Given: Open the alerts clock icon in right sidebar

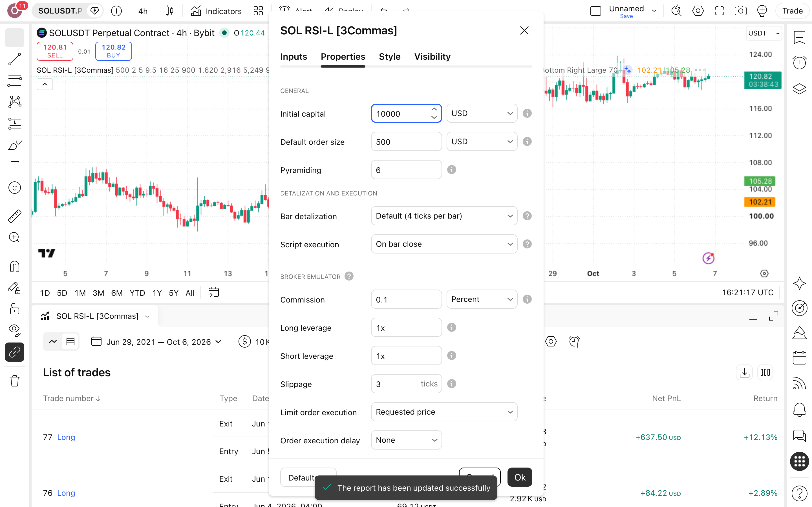Looking at the screenshot, I should pos(799,63).
